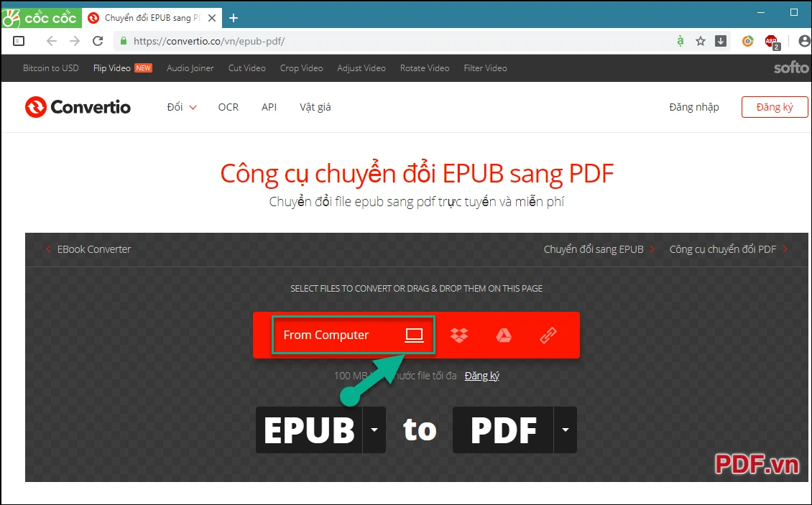Open PDF target format dropdown arrow
Viewport: 812px width, 505px height.
click(x=566, y=430)
